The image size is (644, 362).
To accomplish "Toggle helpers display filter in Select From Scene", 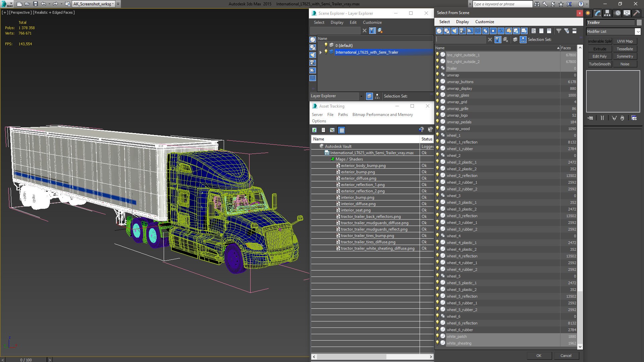I will 470,31.
